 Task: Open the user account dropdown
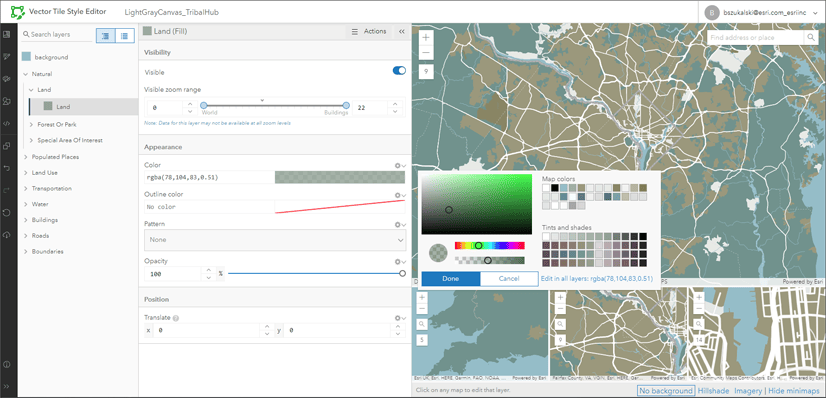[x=814, y=12]
